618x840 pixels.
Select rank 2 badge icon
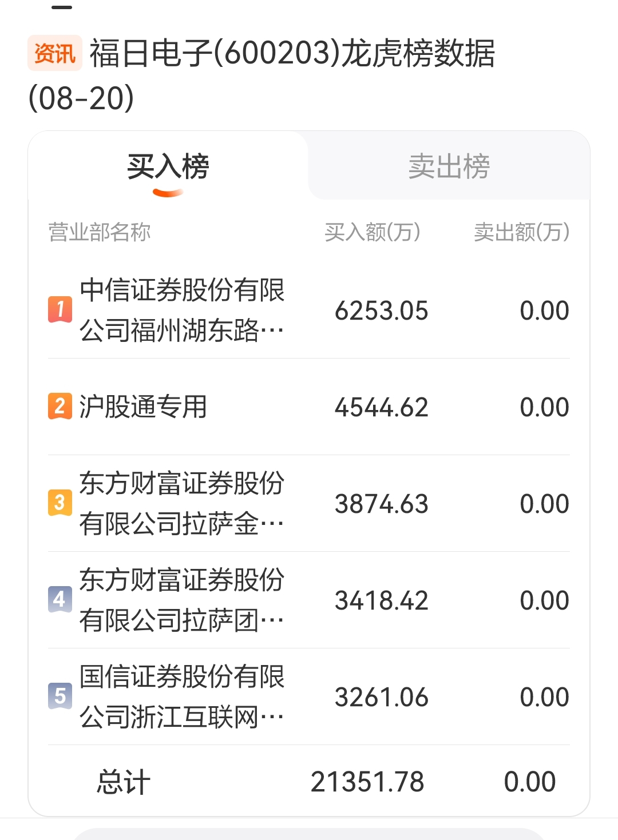click(x=60, y=406)
